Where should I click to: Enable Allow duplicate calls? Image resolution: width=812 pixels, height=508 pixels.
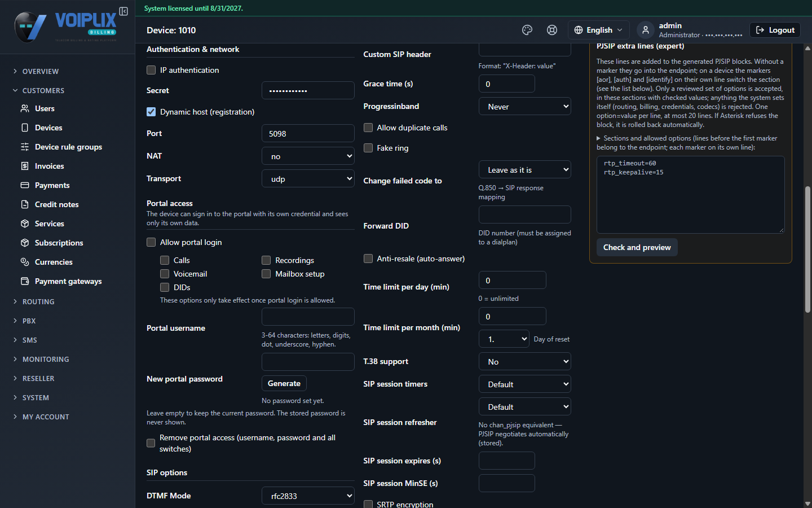368,128
